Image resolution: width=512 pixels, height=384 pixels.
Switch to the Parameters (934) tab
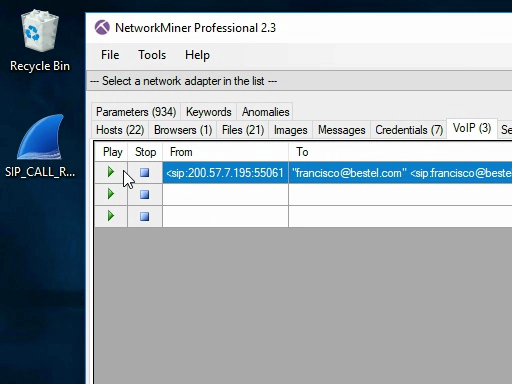(x=136, y=112)
